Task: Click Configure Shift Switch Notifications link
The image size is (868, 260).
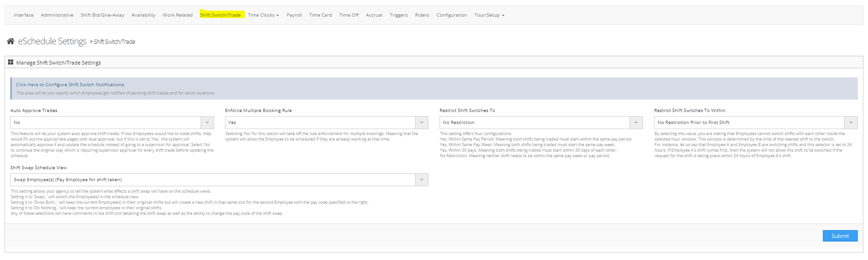Action: tap(70, 85)
